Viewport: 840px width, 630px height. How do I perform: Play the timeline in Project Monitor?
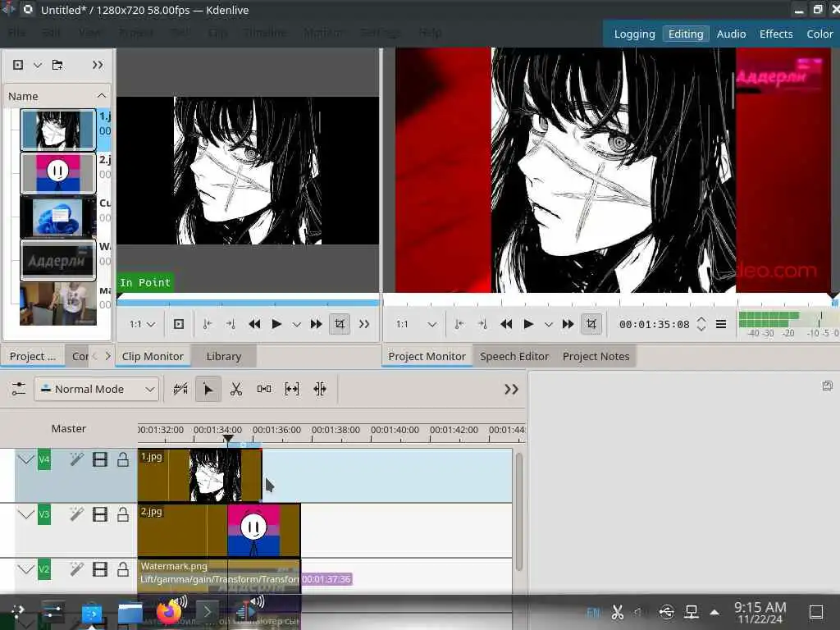(x=528, y=324)
